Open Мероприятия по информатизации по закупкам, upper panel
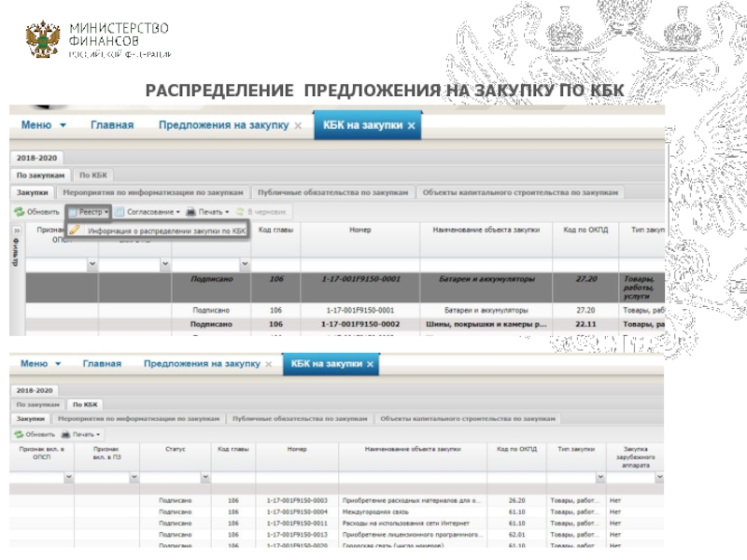 coord(153,193)
